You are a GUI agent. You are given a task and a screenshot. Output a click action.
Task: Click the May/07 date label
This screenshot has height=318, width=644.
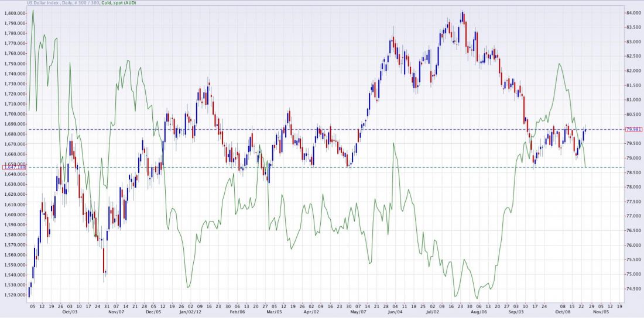356,312
